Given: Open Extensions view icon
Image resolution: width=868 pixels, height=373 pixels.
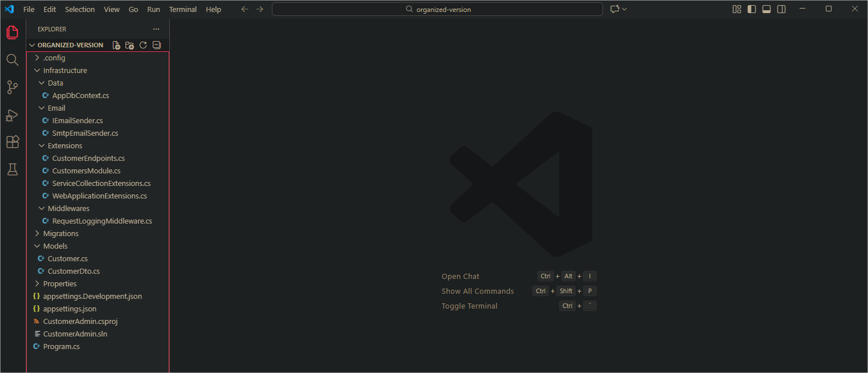Looking at the screenshot, I should click(13, 142).
